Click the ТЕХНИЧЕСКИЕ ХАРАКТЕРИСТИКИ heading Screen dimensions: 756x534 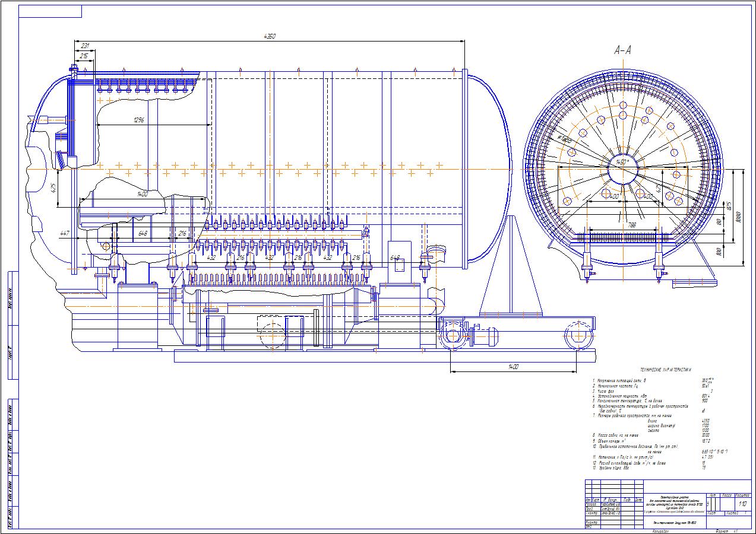665,369
